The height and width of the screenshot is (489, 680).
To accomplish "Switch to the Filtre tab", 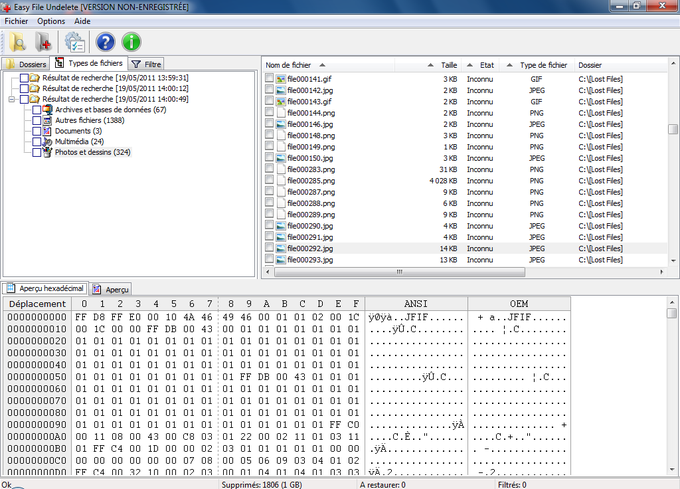I will point(147,64).
